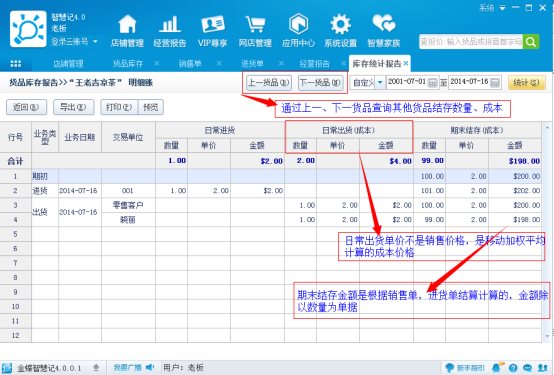
Task: Click the 金蝶智慧记 icon in status bar
Action: tap(7, 368)
